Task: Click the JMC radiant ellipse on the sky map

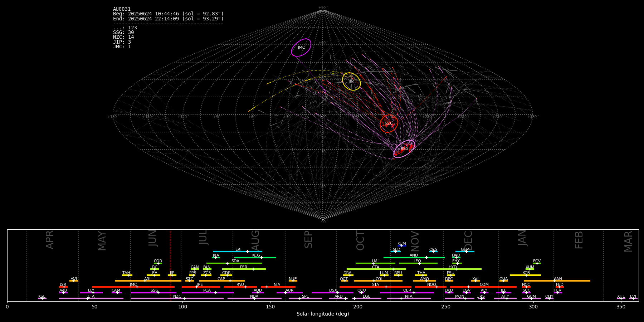Action: [x=301, y=48]
